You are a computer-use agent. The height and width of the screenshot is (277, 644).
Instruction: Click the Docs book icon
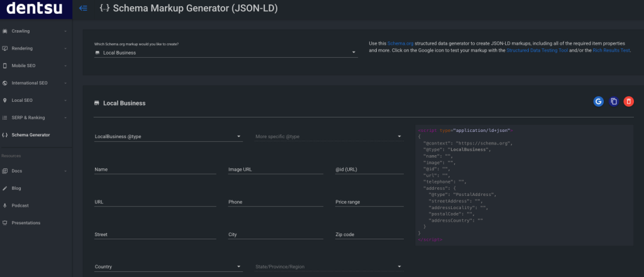4,171
